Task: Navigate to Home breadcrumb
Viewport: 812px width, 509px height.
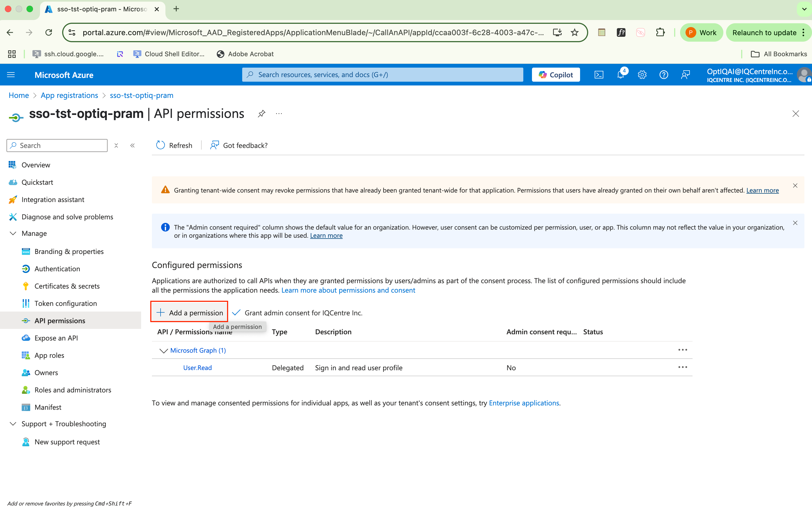Action: (19, 95)
